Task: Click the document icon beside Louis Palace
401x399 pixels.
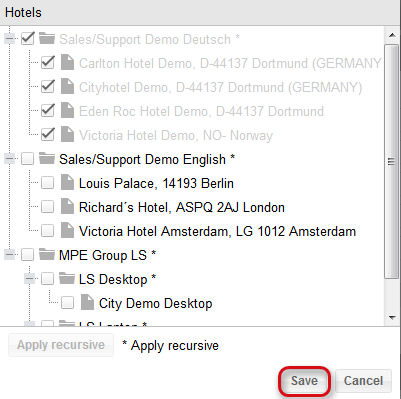Action: 67,183
